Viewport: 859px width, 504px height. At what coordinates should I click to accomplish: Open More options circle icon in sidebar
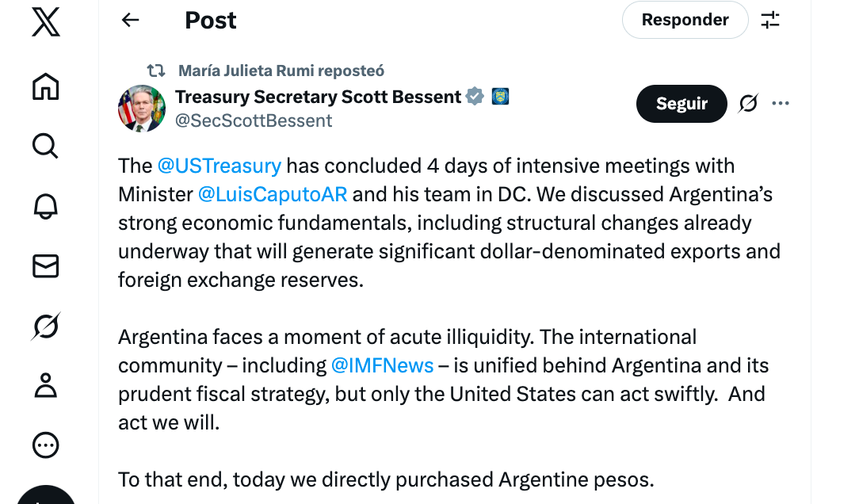tap(46, 445)
